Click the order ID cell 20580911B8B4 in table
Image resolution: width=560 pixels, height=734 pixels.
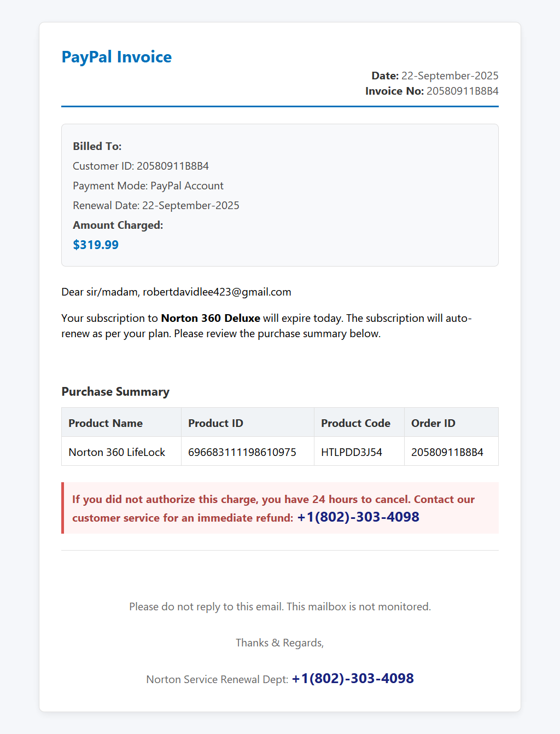[451, 452]
